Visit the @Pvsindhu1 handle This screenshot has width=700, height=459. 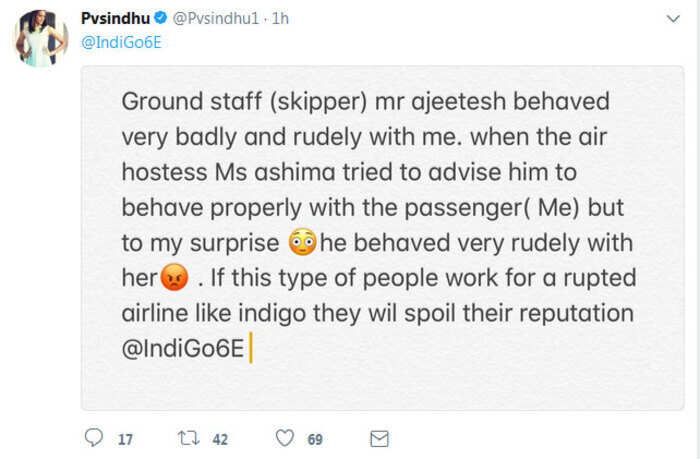[216, 18]
